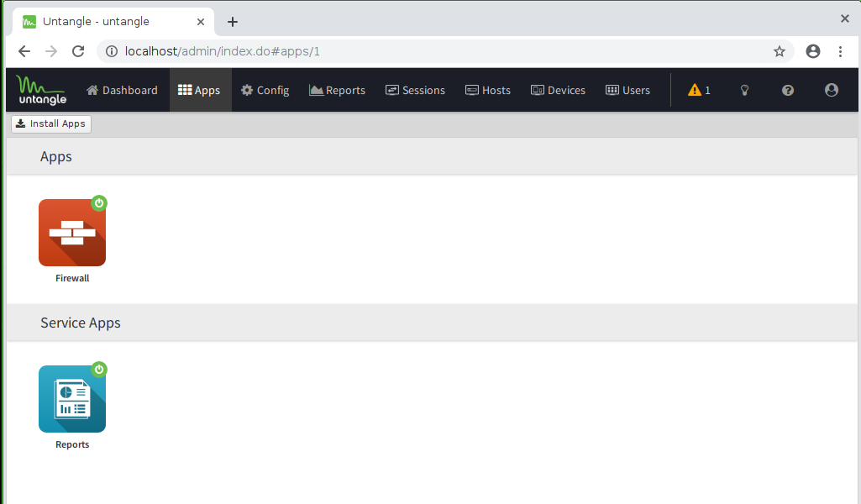Screen dimensions: 861x504
Task: Click the Untangle logo
Action: click(x=41, y=90)
